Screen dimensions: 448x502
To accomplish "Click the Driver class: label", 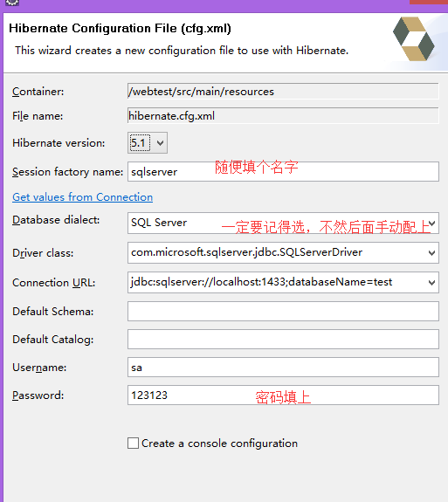I will tap(43, 253).
